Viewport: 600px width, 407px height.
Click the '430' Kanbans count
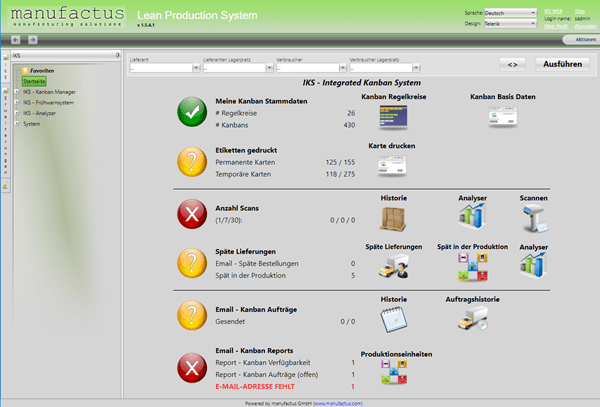(x=349, y=125)
